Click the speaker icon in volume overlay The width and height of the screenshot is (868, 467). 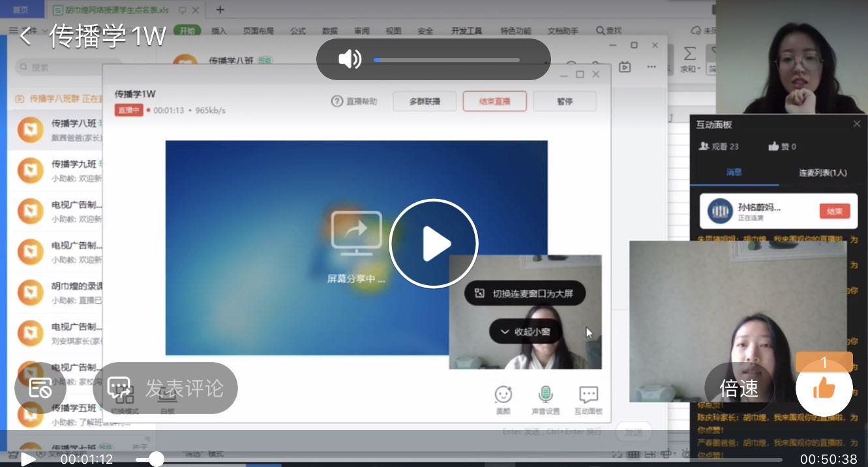(350, 59)
